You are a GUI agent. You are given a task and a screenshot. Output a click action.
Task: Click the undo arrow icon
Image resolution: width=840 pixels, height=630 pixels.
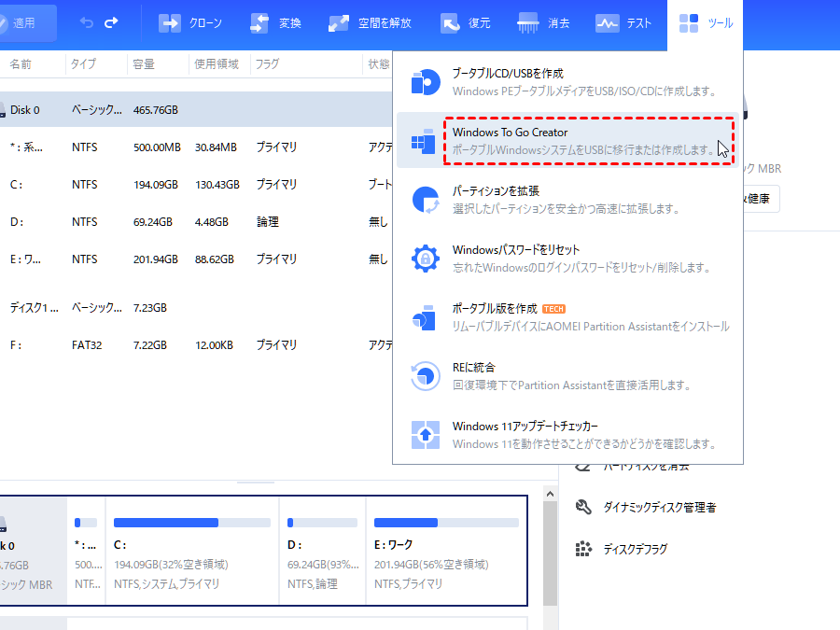point(87,22)
